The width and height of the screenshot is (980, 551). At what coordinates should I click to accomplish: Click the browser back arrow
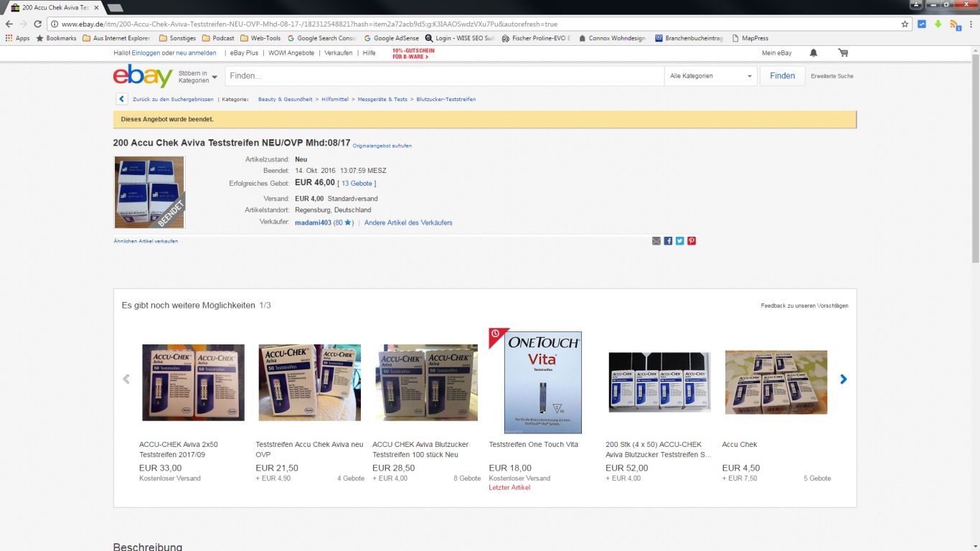[x=9, y=24]
